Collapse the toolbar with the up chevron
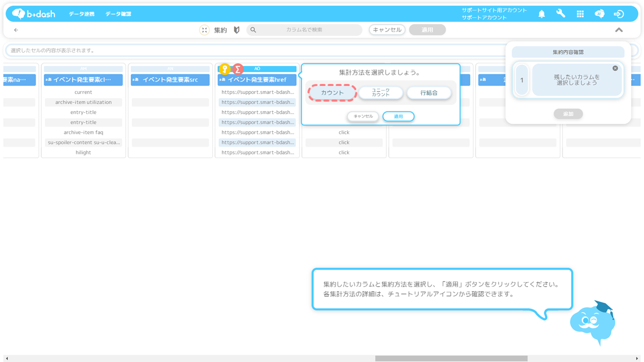644x362 pixels. tap(619, 30)
